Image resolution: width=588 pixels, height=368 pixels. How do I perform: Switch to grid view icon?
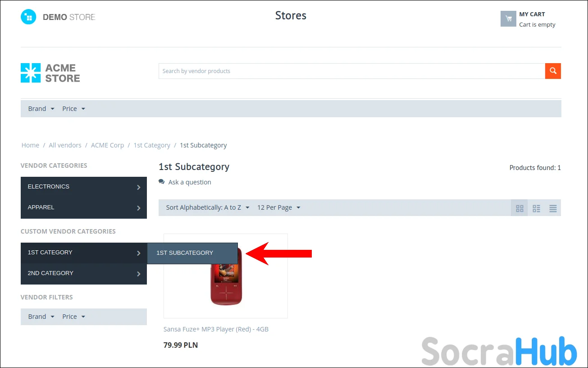pos(520,208)
